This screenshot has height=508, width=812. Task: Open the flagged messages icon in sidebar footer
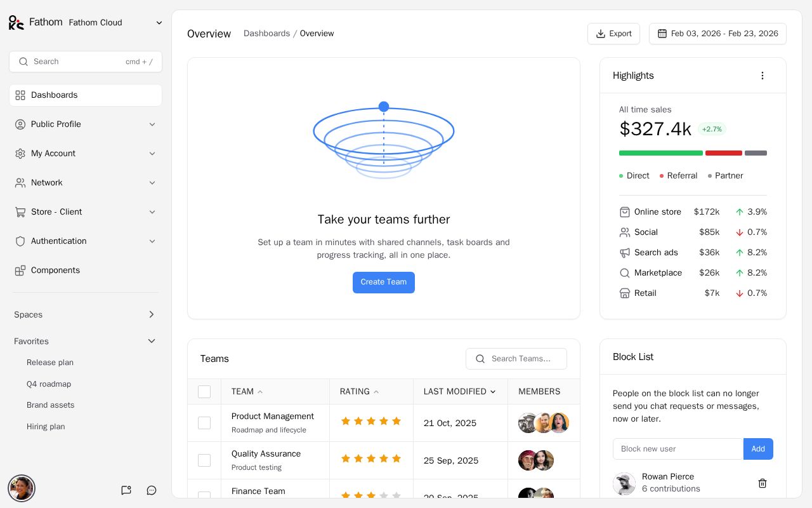126,490
